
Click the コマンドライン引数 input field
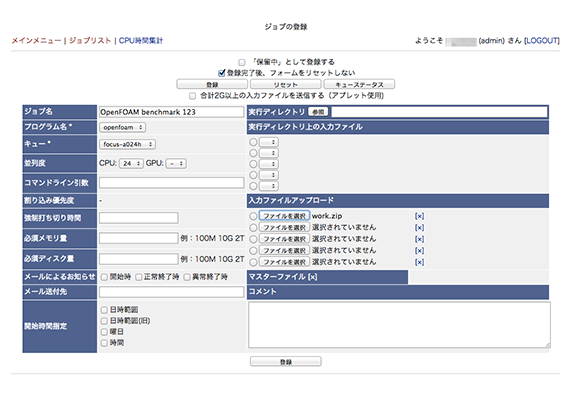172,183
